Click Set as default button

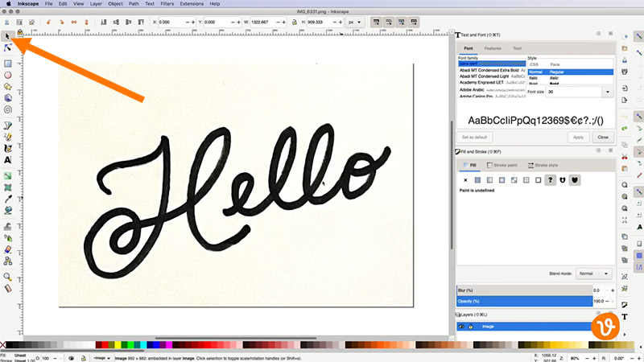tap(474, 137)
